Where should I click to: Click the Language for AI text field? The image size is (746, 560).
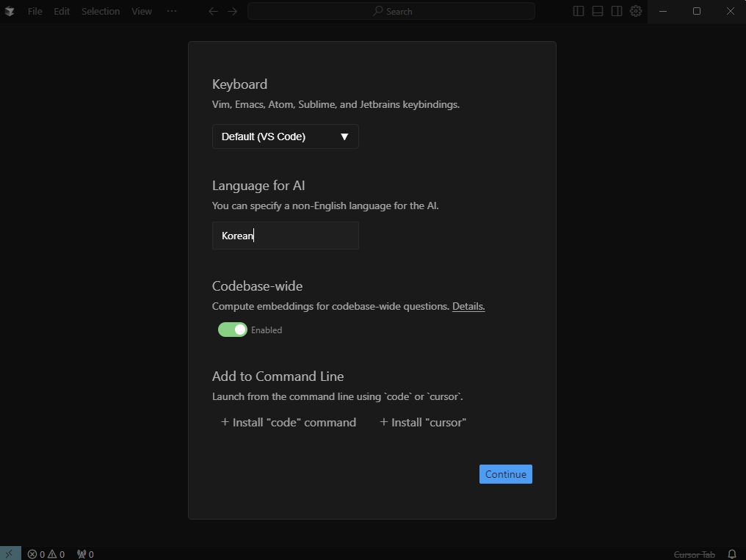[x=286, y=236]
